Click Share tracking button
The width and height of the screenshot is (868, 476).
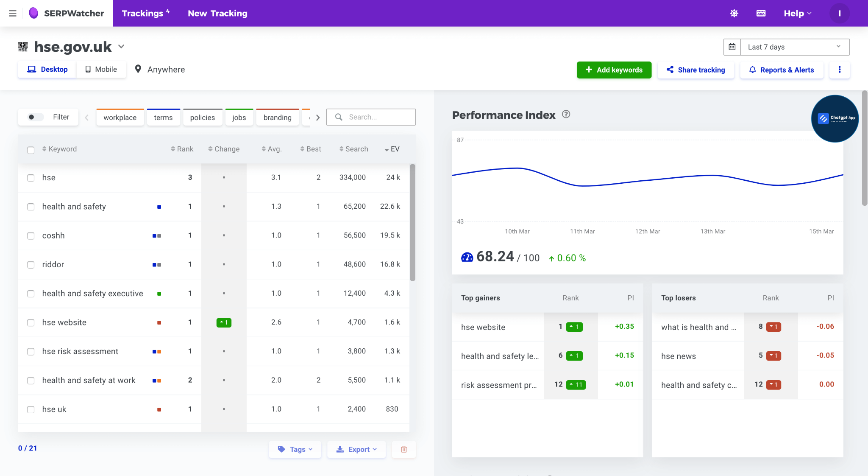click(696, 70)
